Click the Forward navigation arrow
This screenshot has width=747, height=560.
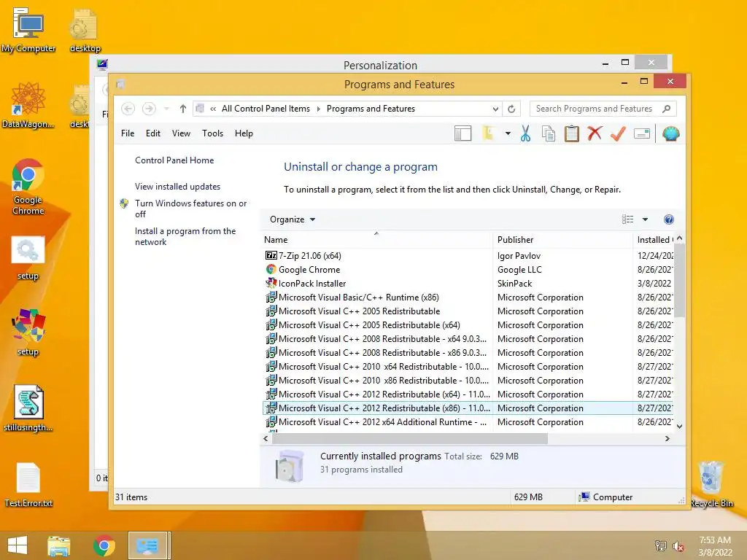[x=149, y=109]
